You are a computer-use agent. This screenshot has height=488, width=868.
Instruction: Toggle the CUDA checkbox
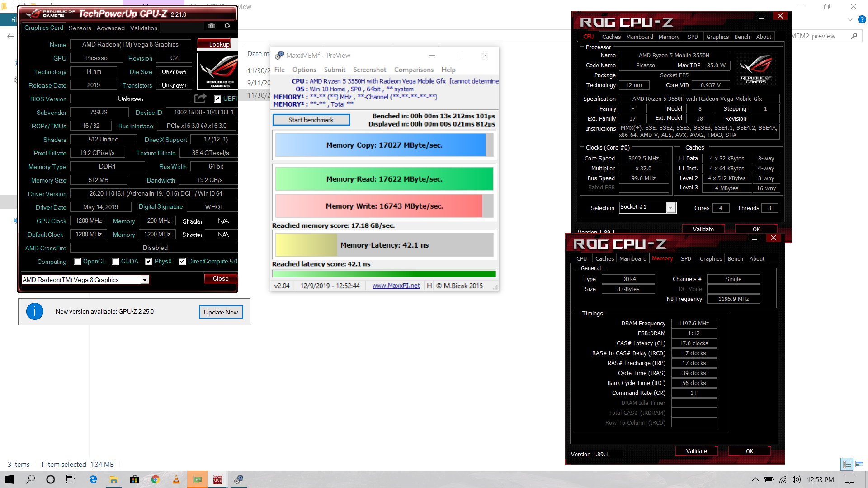(115, 262)
